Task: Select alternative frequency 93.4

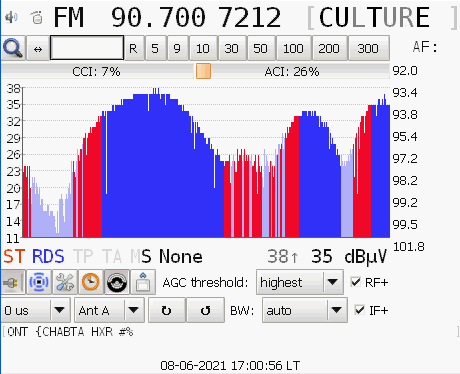Action: 405,92
